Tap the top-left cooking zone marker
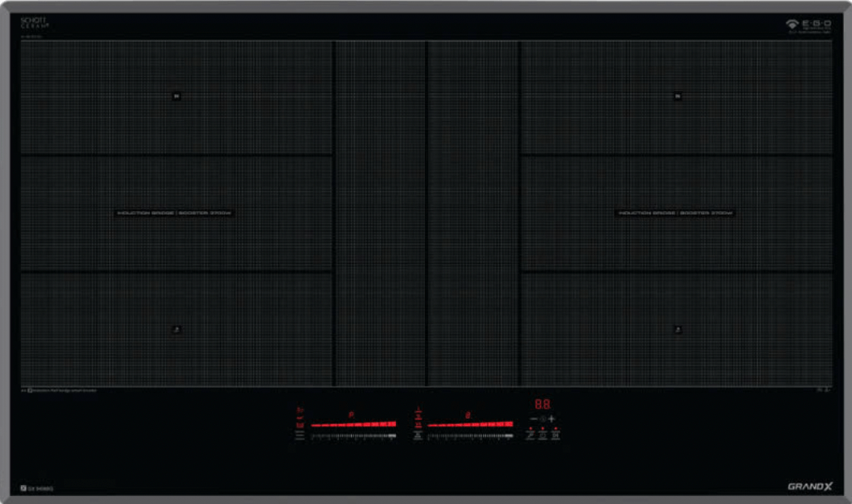Viewport: 852px width, 504px height. click(x=176, y=96)
